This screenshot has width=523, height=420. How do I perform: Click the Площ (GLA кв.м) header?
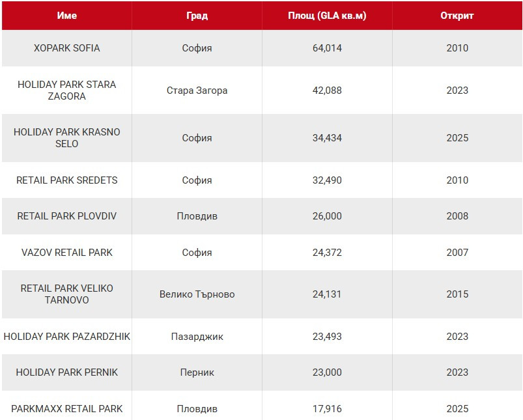tap(327, 16)
